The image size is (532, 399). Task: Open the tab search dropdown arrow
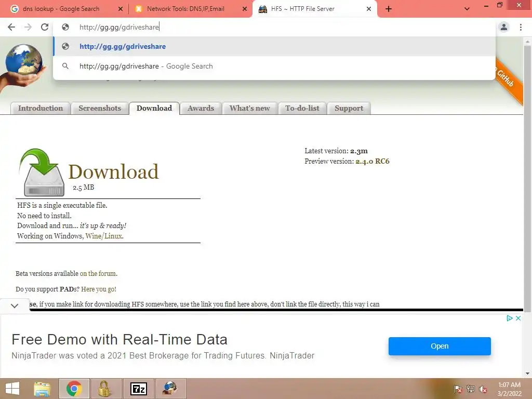click(467, 9)
